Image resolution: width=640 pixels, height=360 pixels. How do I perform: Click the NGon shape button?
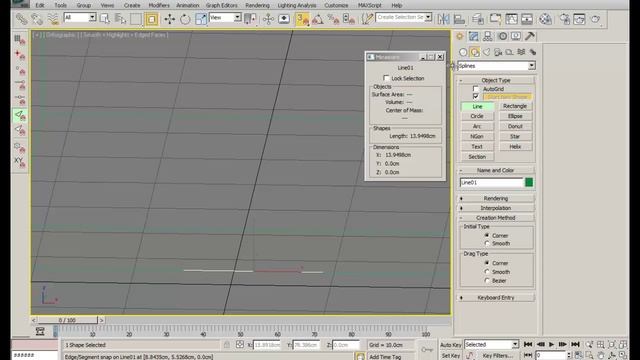point(477,136)
